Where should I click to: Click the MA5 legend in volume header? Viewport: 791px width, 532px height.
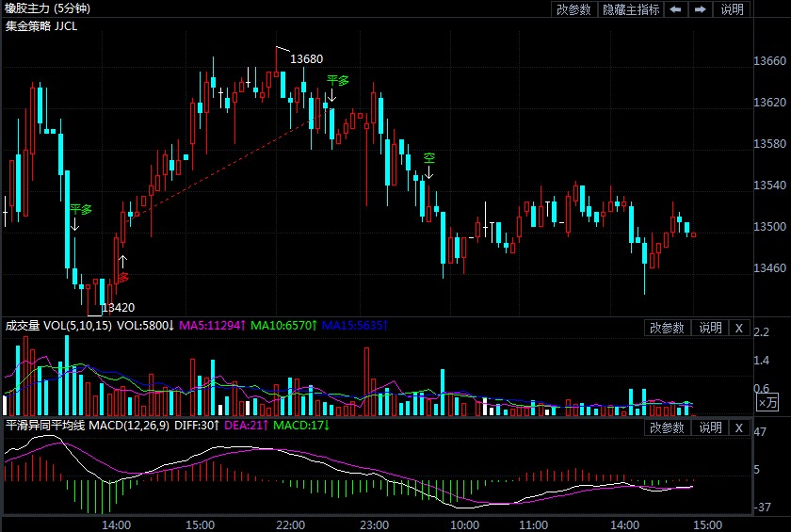[x=212, y=326]
